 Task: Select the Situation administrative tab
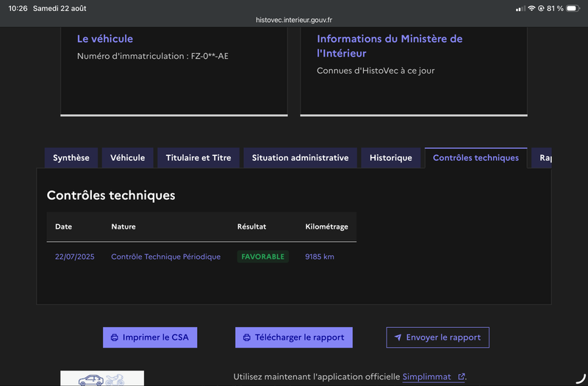point(300,158)
